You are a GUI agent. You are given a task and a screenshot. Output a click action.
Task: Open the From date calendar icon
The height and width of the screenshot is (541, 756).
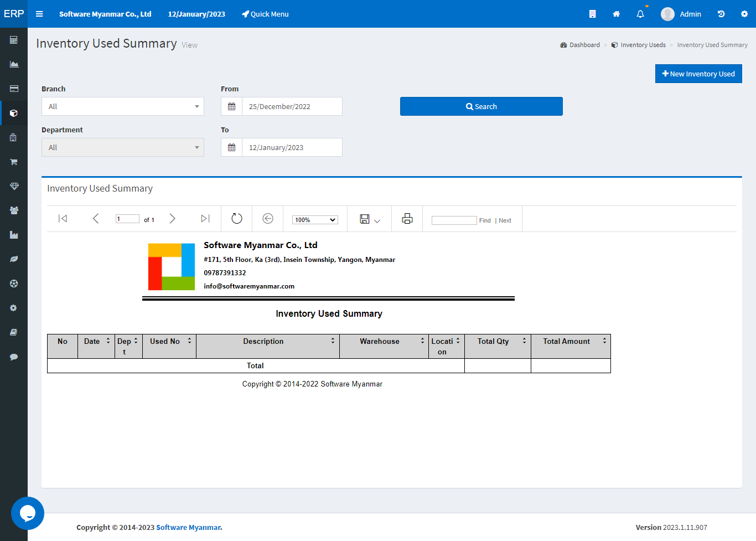(231, 106)
